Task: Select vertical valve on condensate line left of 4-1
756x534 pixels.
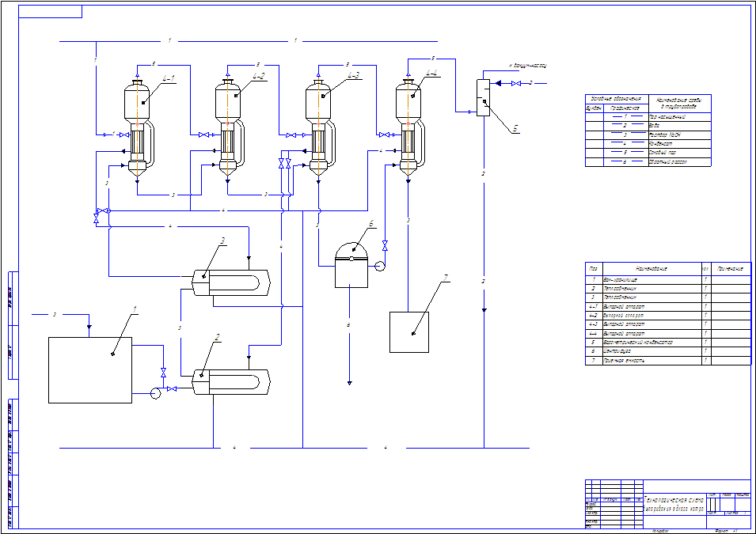Action: 96,218
